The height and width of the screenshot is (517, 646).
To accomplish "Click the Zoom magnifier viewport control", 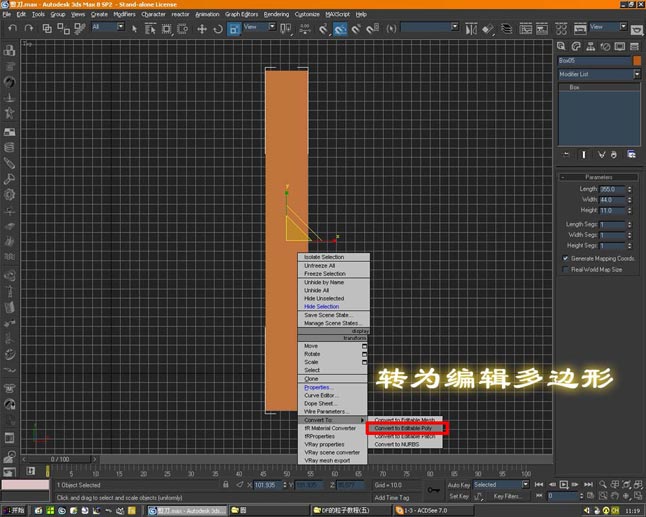I will (602, 484).
